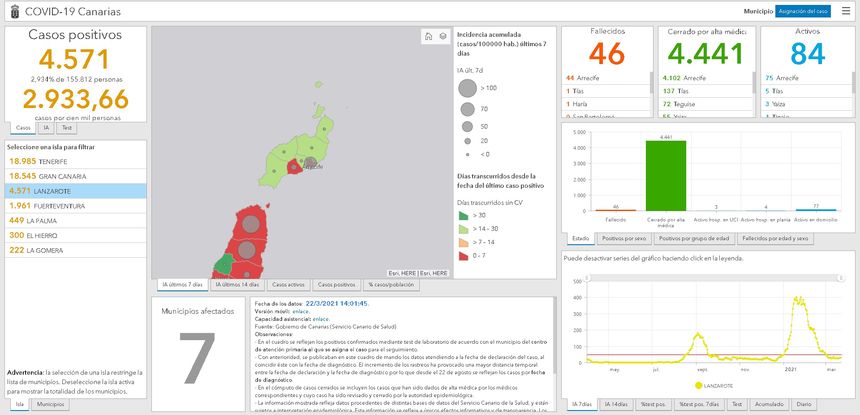This screenshot has width=860, height=415.
Task: Open the Diario chart tab
Action: (804, 405)
